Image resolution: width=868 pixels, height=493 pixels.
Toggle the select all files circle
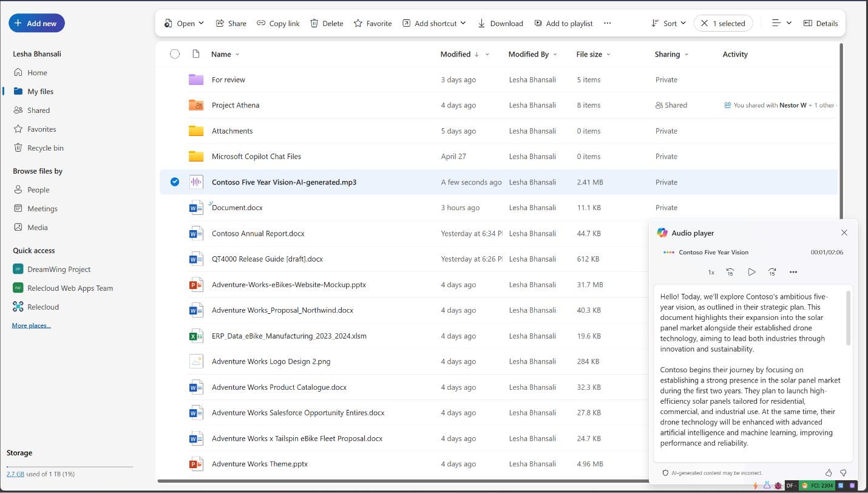[x=175, y=54]
